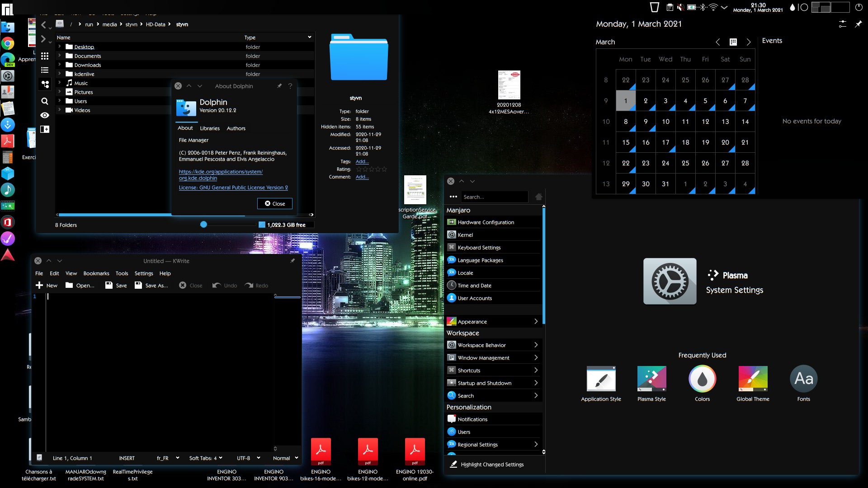The image size is (868, 488).
Task: Open Dolphin's search magnifier
Action: pos(45,101)
